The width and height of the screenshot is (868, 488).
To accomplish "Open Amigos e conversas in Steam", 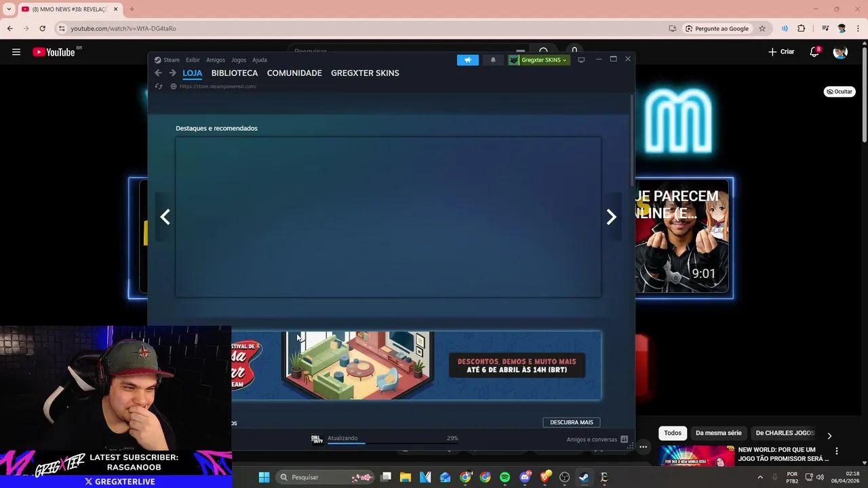I will click(x=597, y=439).
